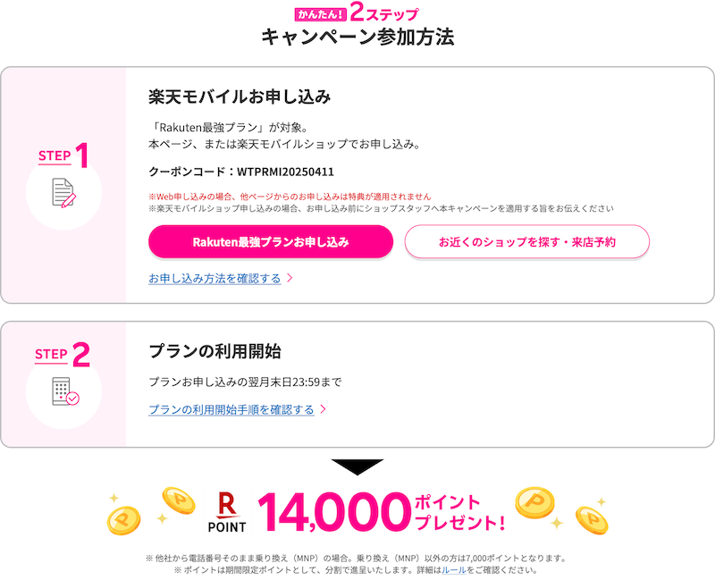Open お申し込み方法を確認する link
The image size is (715, 588).
(x=214, y=278)
